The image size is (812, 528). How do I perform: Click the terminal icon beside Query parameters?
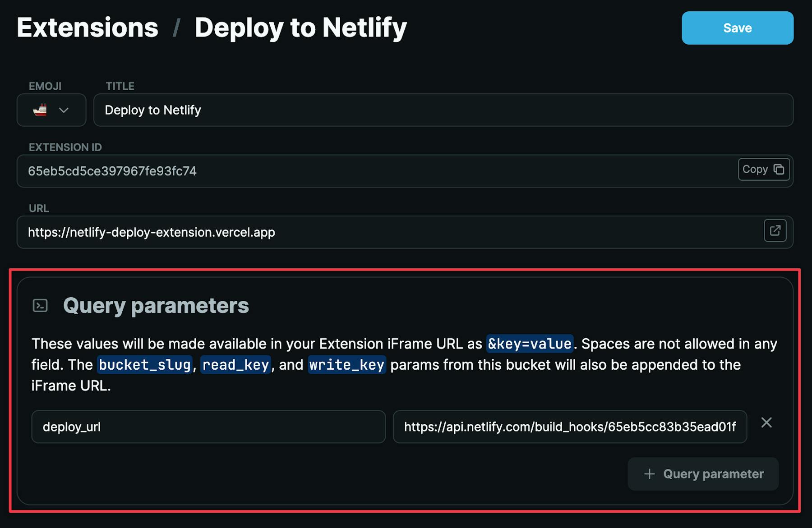tap(40, 306)
